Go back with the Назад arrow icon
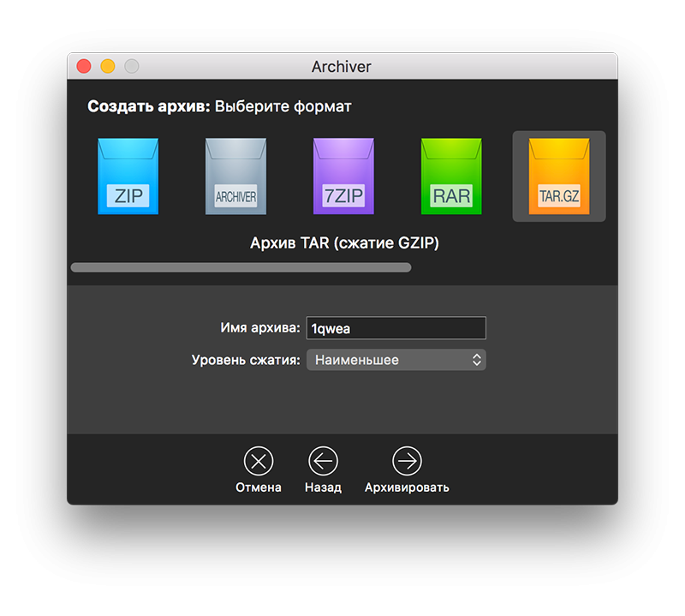685x616 pixels. pyautogui.click(x=324, y=461)
